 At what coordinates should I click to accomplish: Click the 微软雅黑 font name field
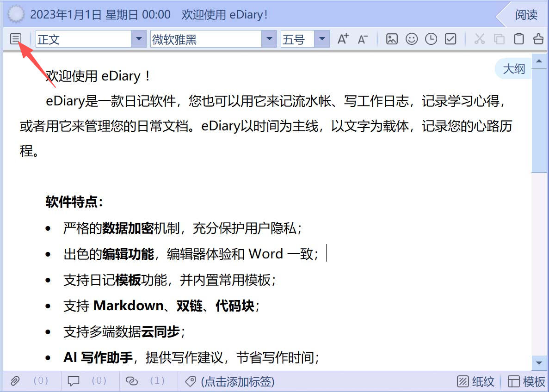pyautogui.click(x=206, y=39)
